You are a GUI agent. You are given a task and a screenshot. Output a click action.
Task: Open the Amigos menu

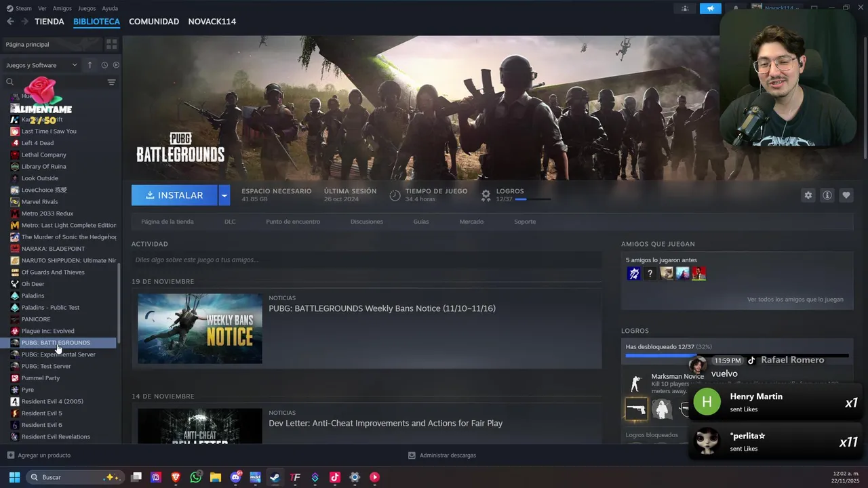[62, 8]
